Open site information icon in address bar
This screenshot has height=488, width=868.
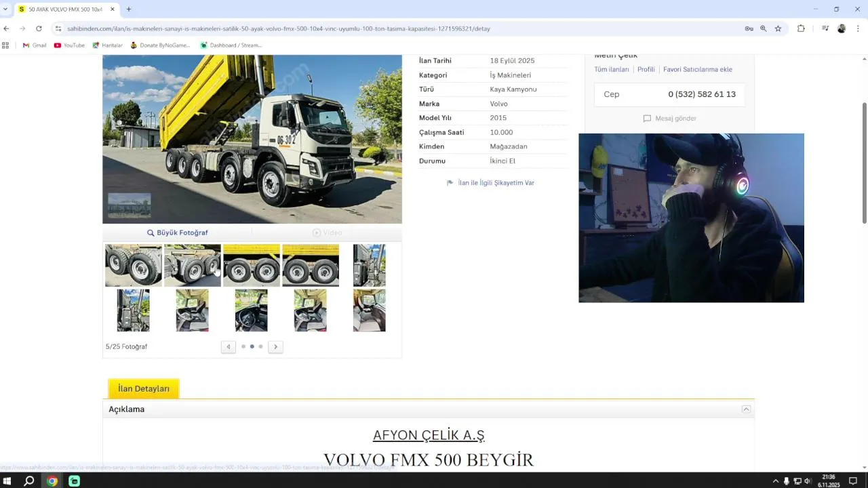pos(58,28)
